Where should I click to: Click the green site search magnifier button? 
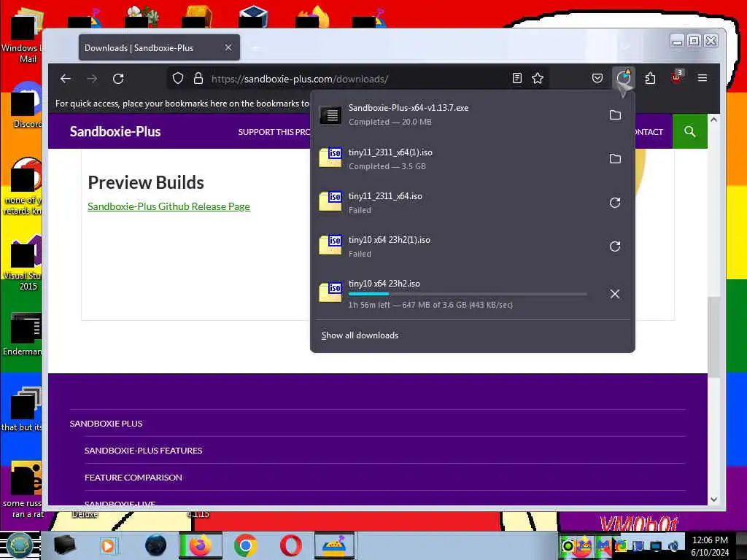coord(690,131)
